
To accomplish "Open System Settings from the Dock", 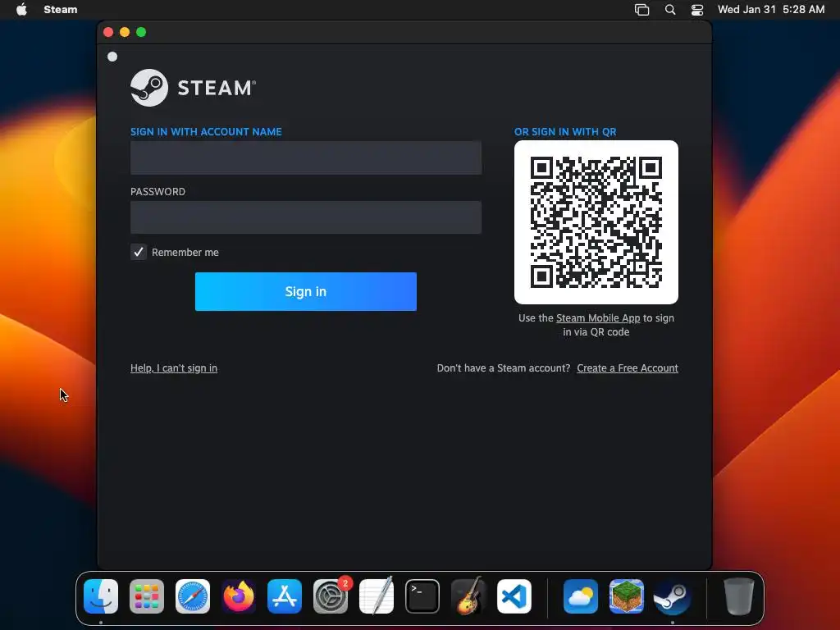I will tap(331, 596).
